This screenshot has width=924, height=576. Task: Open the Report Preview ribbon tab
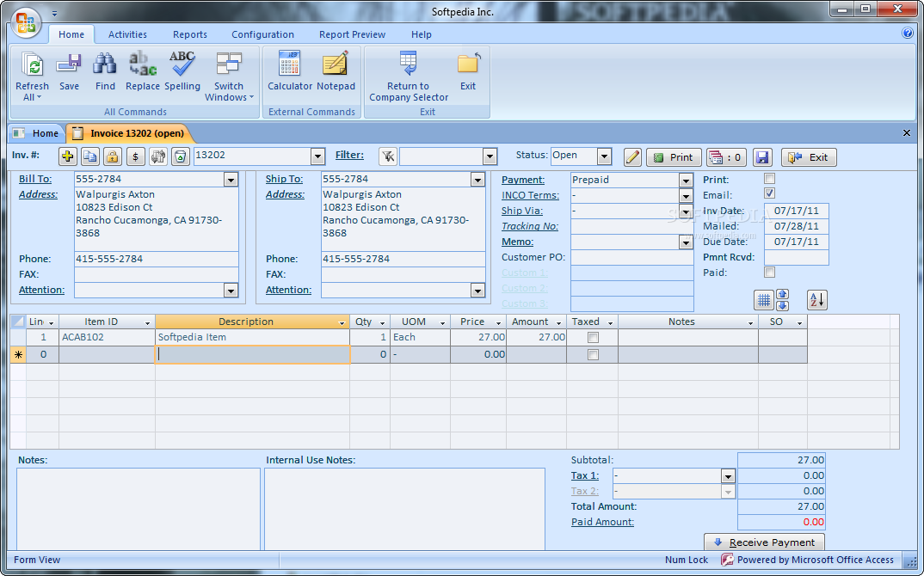point(353,34)
